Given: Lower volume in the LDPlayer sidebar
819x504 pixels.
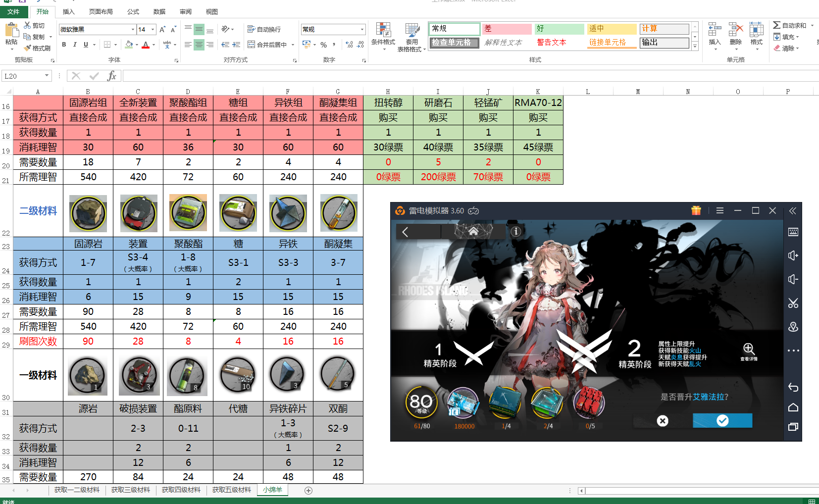Looking at the screenshot, I should [x=793, y=279].
